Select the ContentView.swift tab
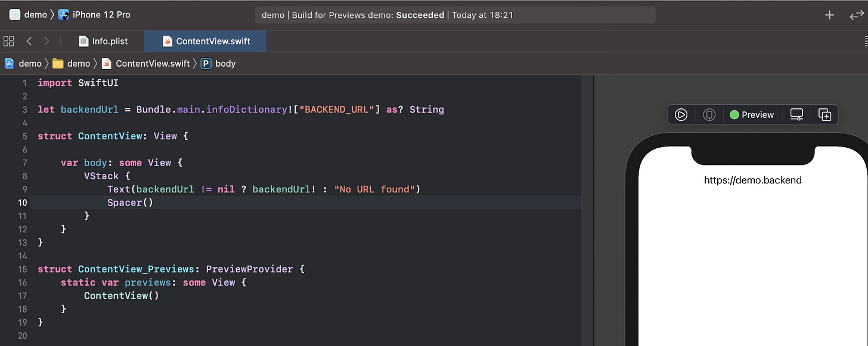The height and width of the screenshot is (346, 868). 205,41
